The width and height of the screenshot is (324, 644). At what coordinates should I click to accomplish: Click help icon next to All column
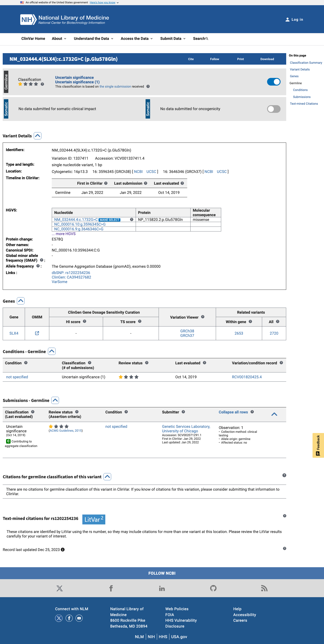pos(277,322)
